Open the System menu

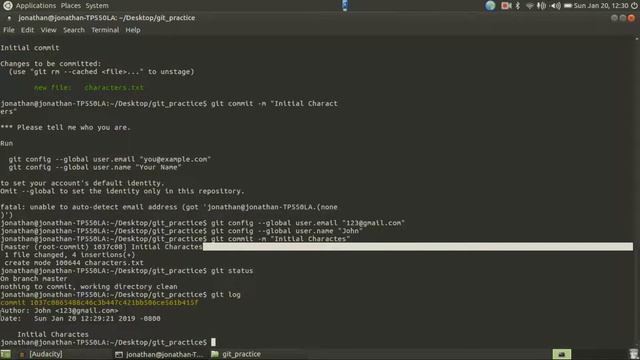pos(97,5)
